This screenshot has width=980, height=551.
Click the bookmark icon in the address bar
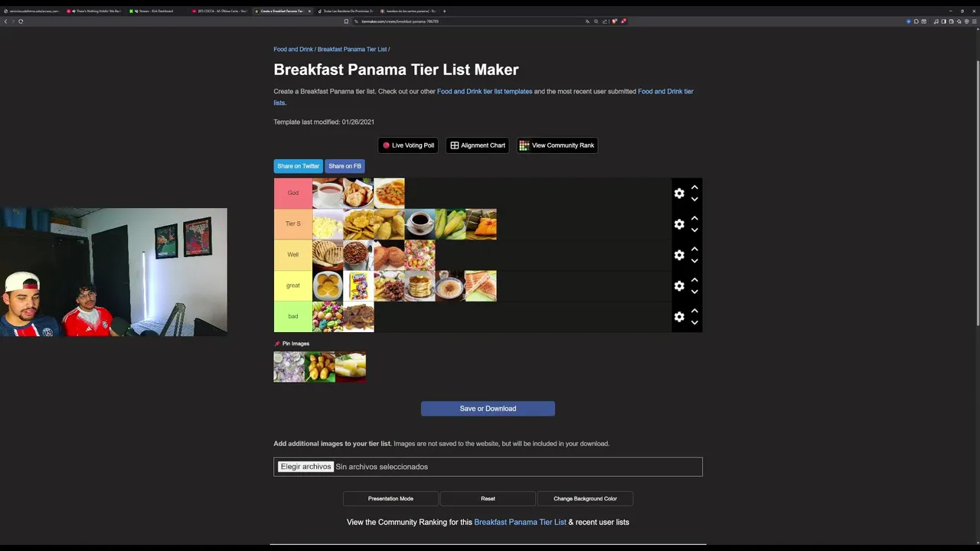point(346,21)
